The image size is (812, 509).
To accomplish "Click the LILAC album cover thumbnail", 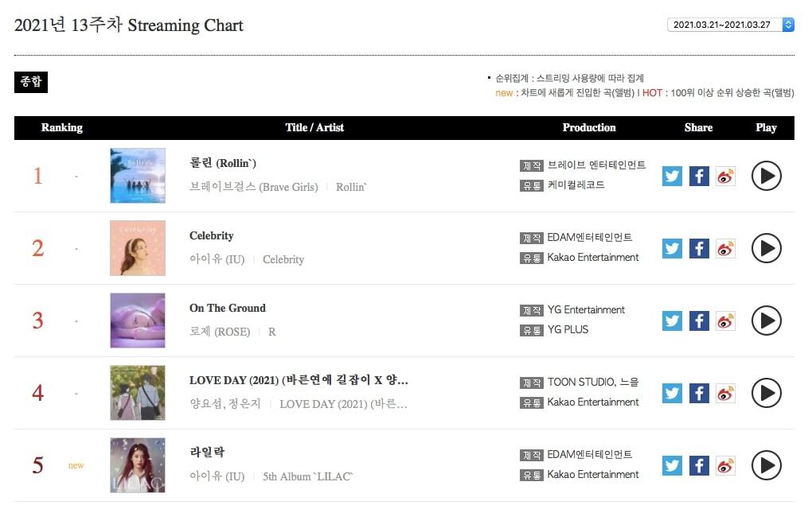I will (138, 465).
